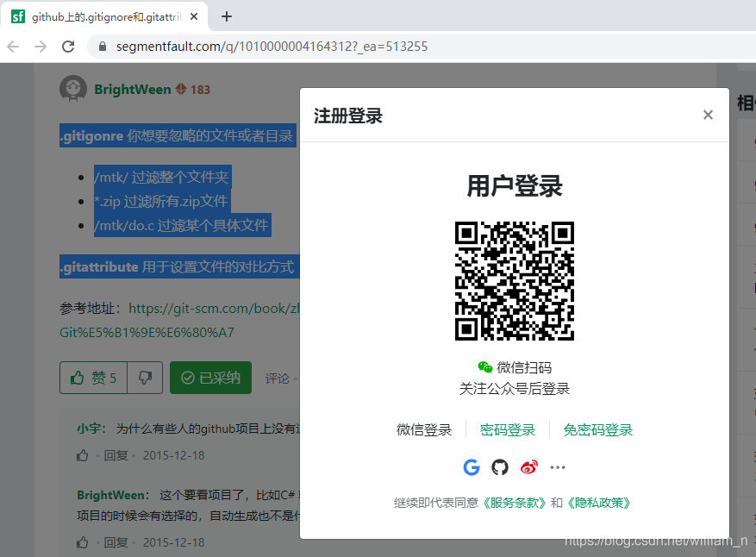Close the github .gitignore tab
The height and width of the screenshot is (557, 756).
click(x=194, y=17)
